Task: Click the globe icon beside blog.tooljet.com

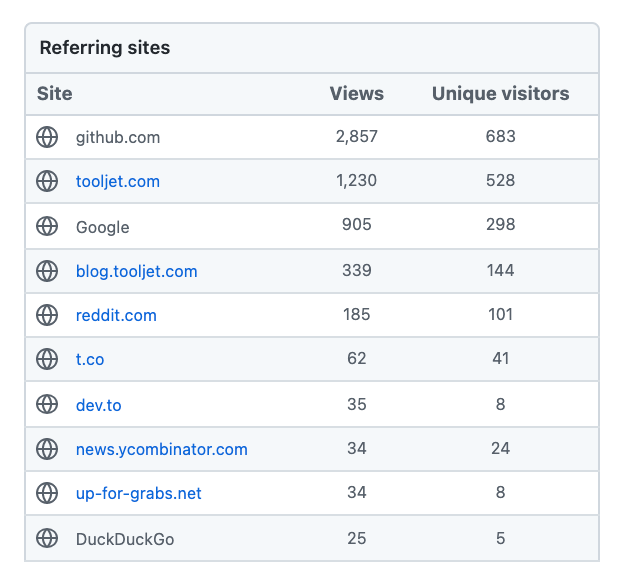Action: tap(47, 271)
